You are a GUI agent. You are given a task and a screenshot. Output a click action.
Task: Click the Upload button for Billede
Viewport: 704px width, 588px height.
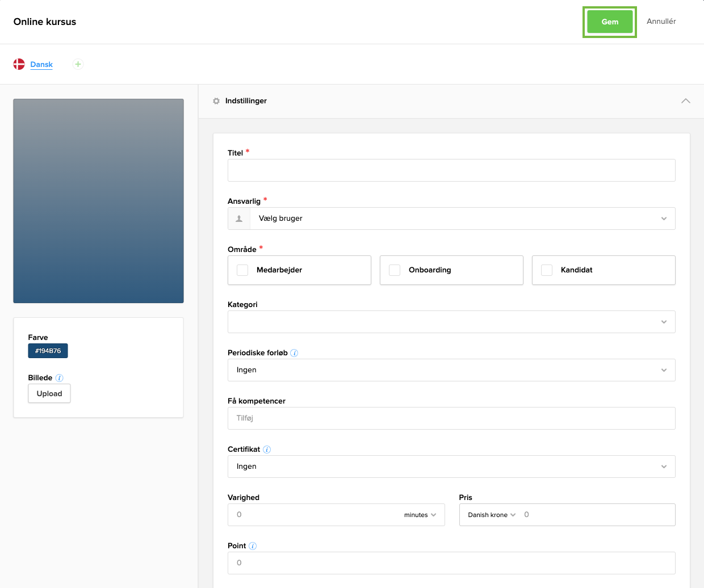[49, 393]
